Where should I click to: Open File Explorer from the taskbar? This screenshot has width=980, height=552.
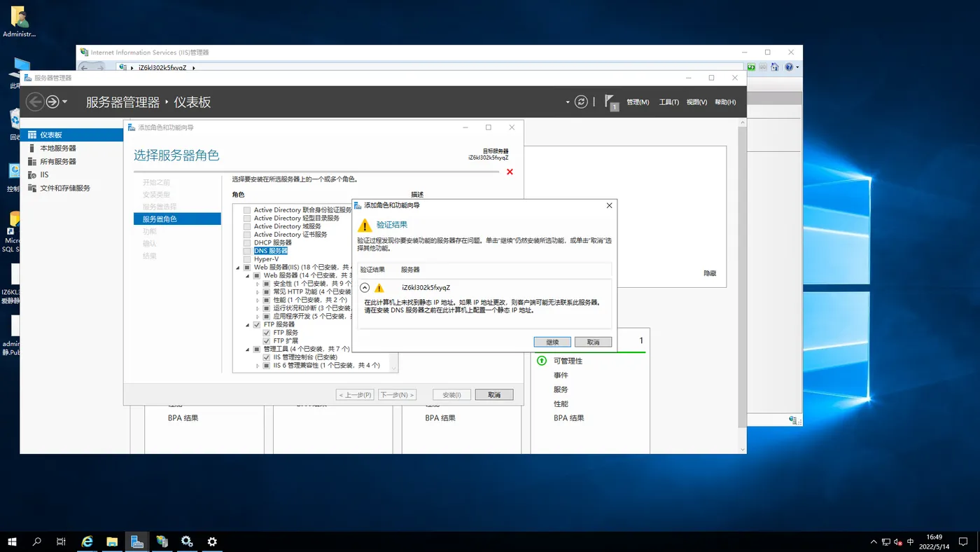coord(112,541)
